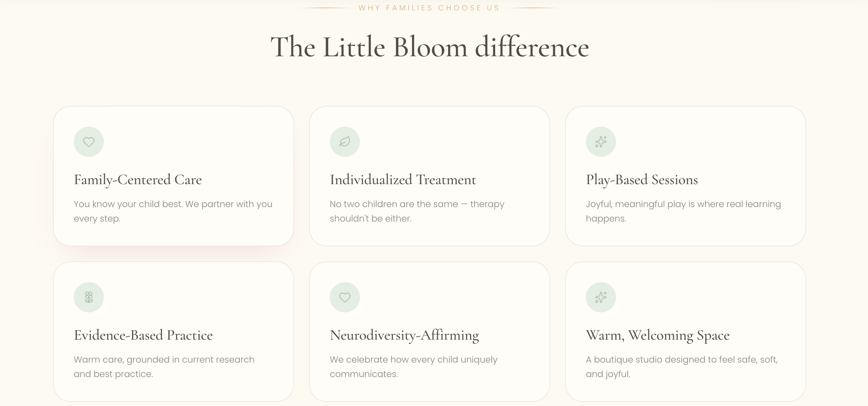Click the heart icon above Family-Centered Care
Screen dimensions: 868x406
[89, 142]
